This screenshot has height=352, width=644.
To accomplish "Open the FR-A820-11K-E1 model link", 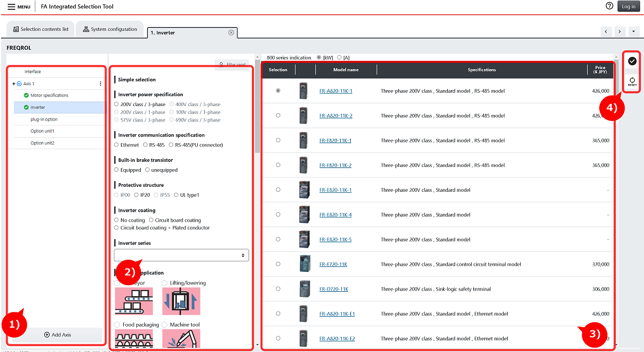I will [x=337, y=314].
